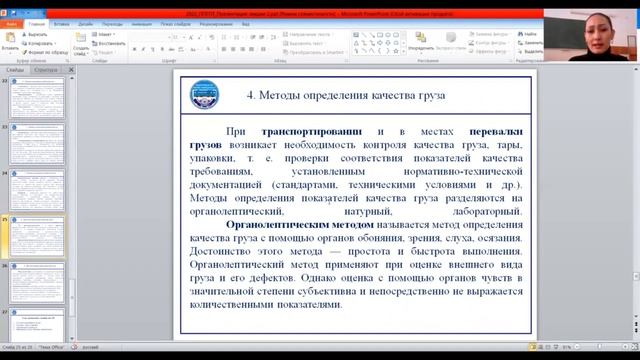The image size is (640, 360).
Task: Open the Character Spacing dropdown
Action: click(181, 49)
